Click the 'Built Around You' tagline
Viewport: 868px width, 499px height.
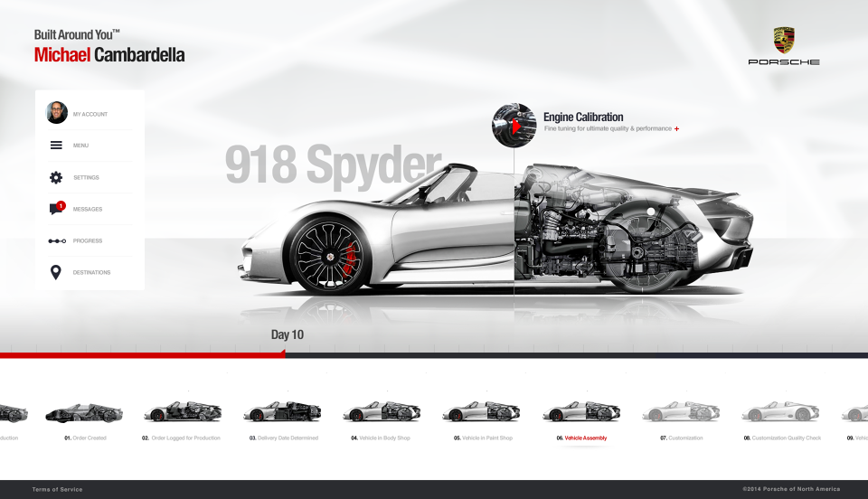[x=77, y=35]
